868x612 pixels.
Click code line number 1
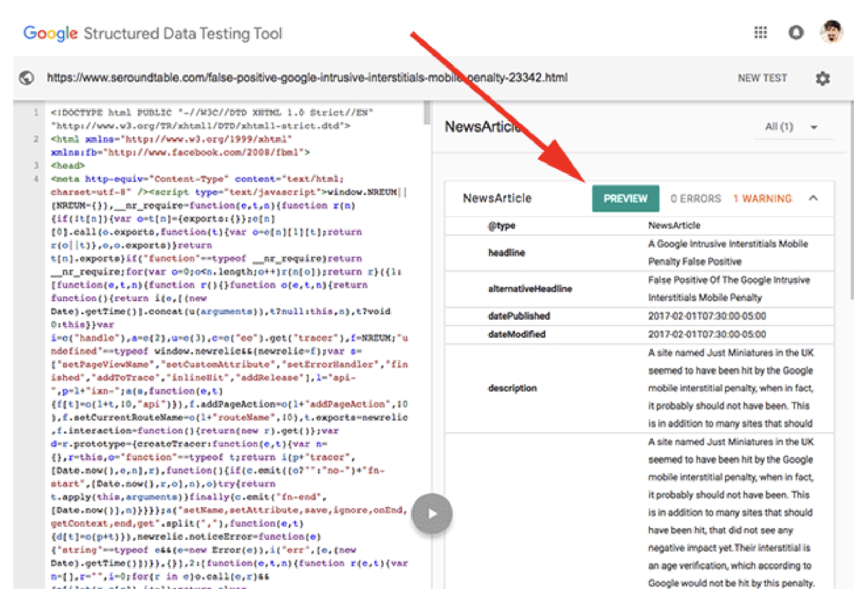[36, 112]
